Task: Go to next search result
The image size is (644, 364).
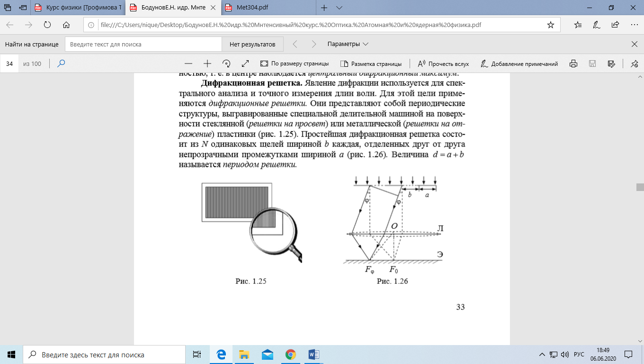Action: click(313, 44)
